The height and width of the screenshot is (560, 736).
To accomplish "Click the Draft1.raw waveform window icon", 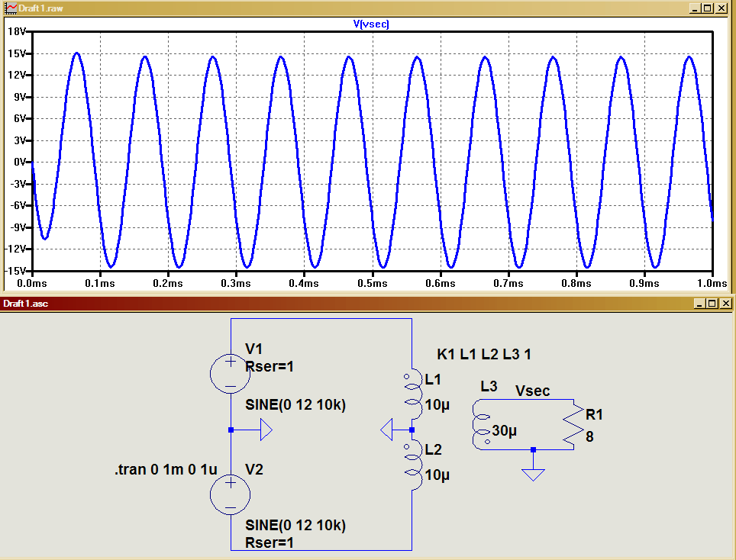I will click(x=11, y=8).
